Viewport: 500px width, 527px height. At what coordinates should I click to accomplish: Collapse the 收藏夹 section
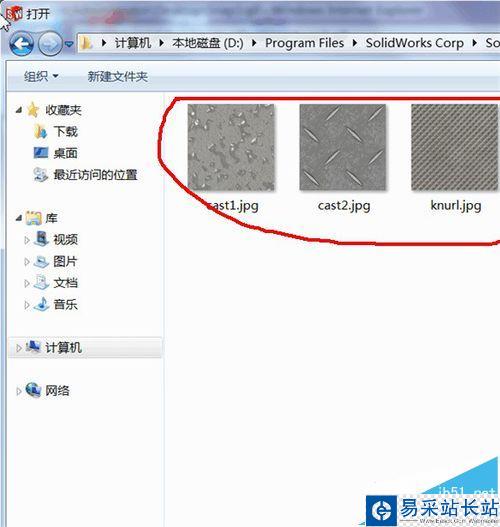click(x=19, y=110)
